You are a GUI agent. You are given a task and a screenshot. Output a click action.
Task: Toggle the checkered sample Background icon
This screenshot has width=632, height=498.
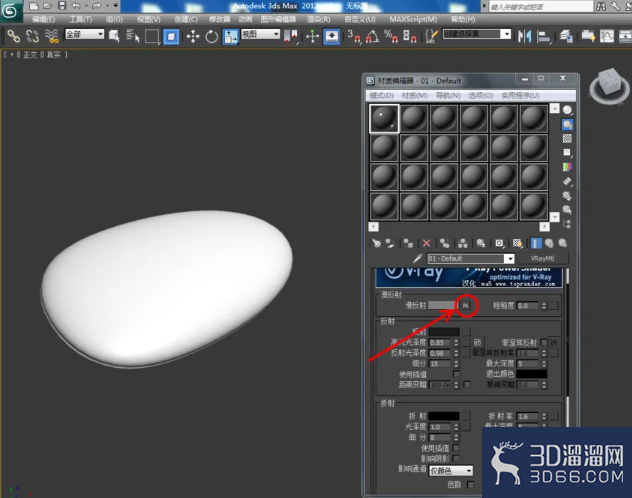coord(567,139)
